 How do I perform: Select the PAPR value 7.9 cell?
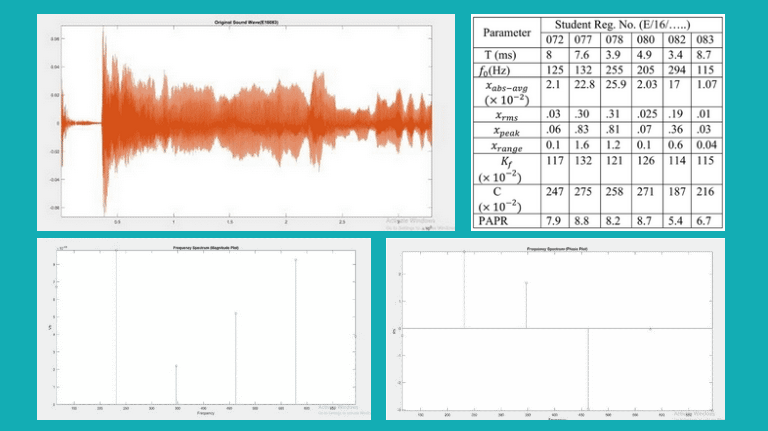pos(553,219)
